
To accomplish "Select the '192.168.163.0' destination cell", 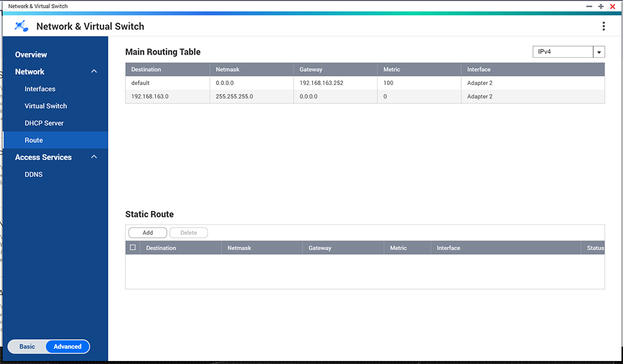I will 167,97.
